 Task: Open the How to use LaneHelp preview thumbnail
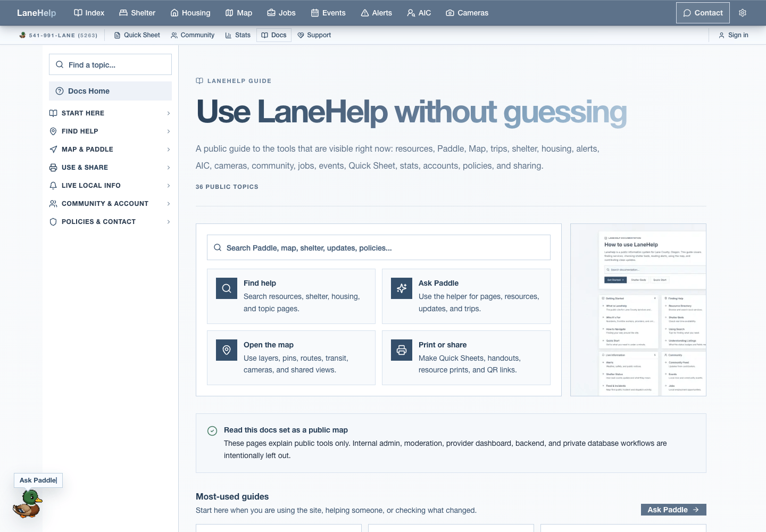[638, 310]
